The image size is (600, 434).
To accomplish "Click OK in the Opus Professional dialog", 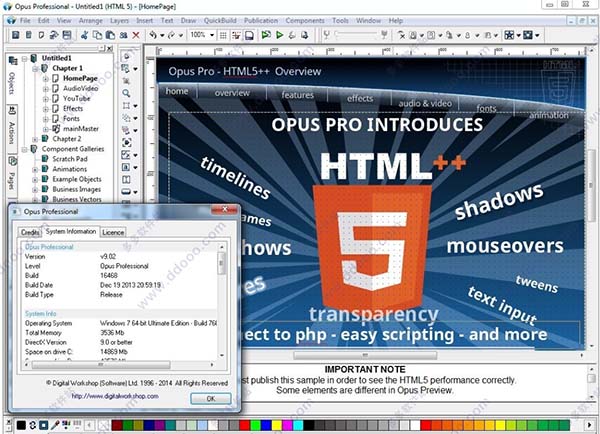I will tap(211, 399).
